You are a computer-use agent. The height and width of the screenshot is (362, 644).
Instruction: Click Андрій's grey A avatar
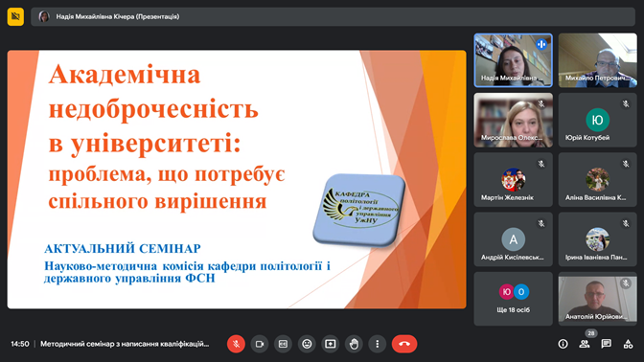tap(513, 239)
